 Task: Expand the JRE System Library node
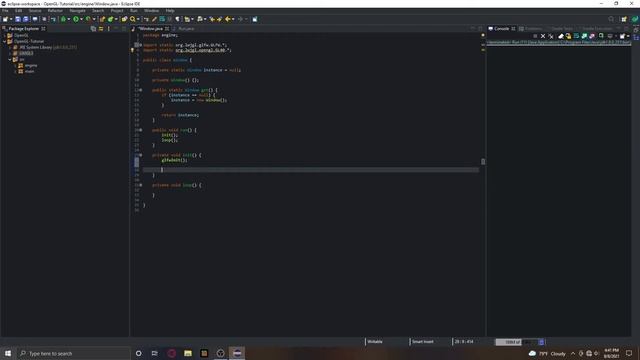pyautogui.click(x=10, y=47)
